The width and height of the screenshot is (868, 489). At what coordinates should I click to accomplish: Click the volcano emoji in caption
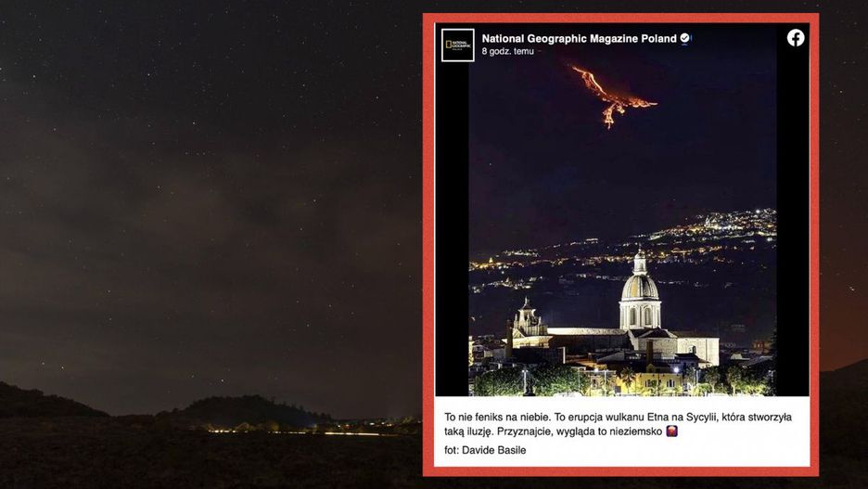pos(671,431)
